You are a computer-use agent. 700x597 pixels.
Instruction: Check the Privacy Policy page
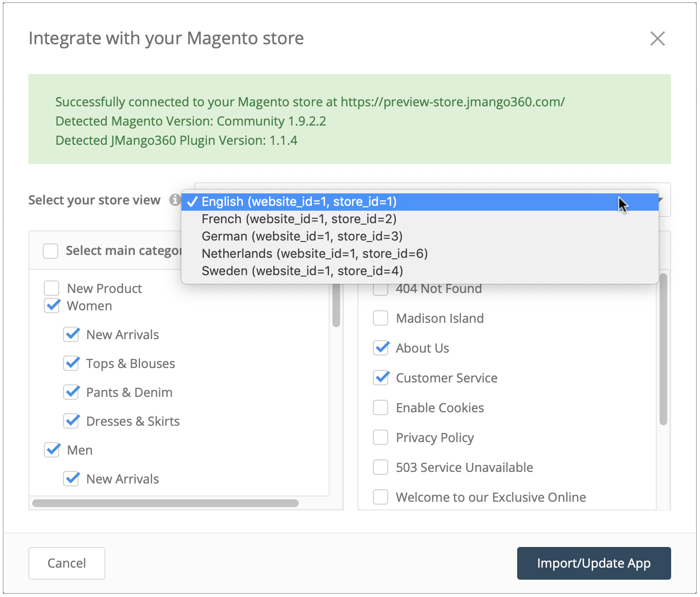pyautogui.click(x=381, y=438)
